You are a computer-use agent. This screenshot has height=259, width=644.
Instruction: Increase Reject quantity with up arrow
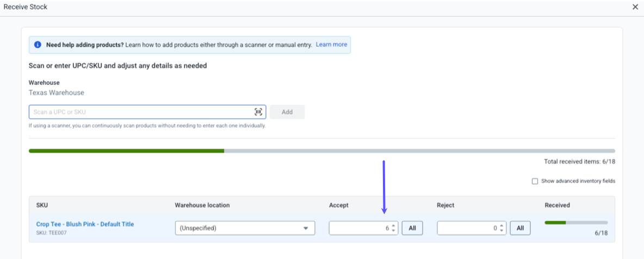(501, 226)
